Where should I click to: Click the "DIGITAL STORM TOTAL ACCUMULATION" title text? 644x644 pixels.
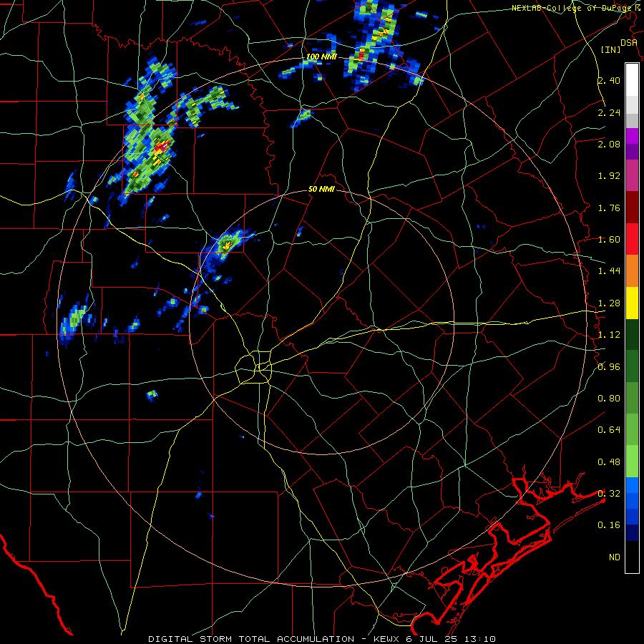click(x=251, y=639)
